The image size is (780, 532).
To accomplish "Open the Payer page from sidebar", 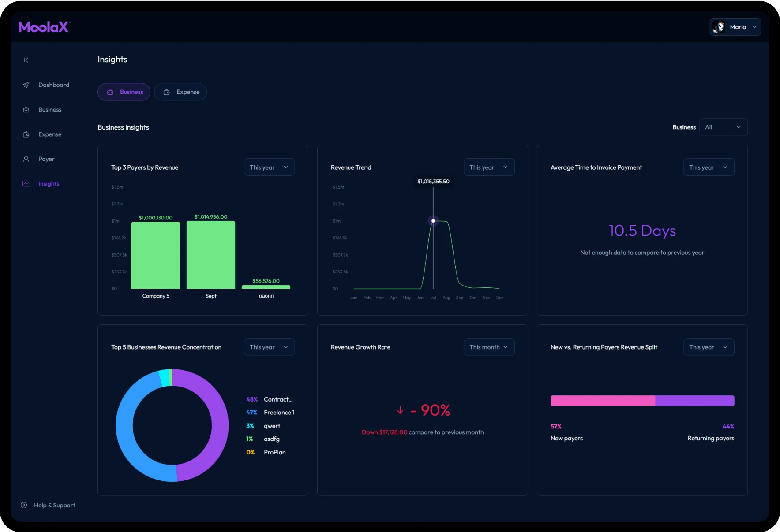I will 46,159.
